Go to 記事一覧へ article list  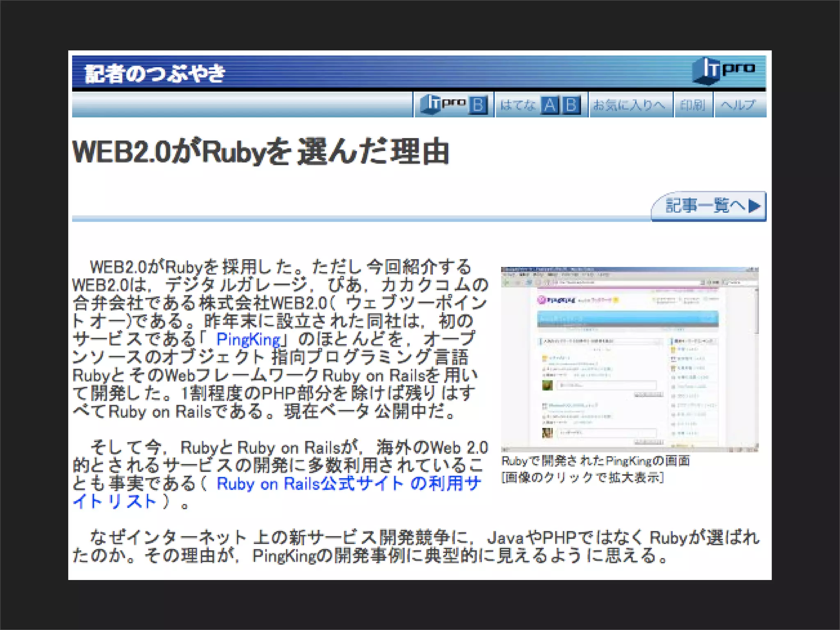pyautogui.click(x=708, y=206)
